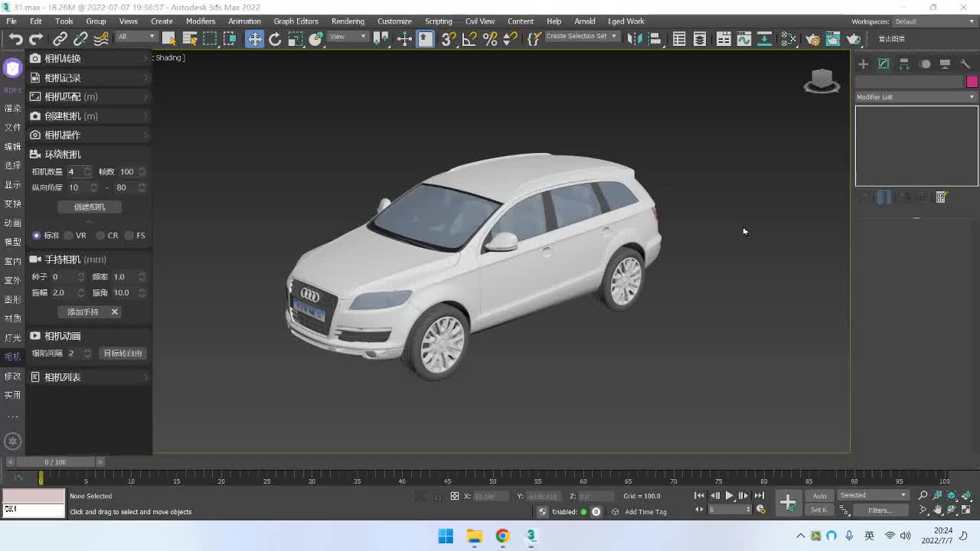This screenshot has width=980, height=551.
Task: Open the Scene Explorer toggle
Action: 679,39
